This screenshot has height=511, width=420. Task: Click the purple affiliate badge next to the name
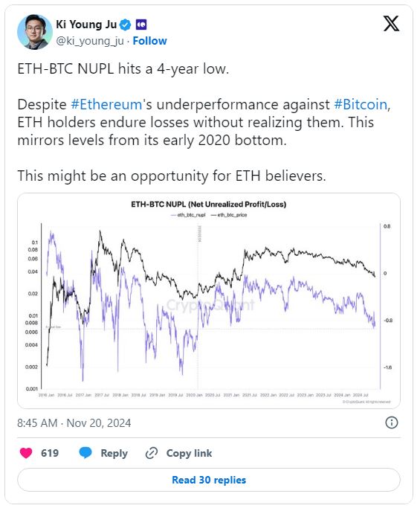click(x=141, y=25)
